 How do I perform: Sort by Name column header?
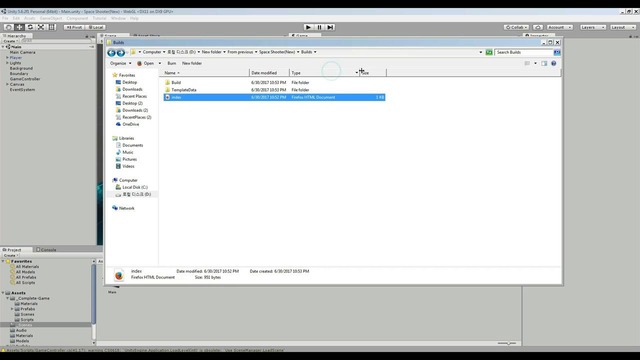click(x=206, y=73)
